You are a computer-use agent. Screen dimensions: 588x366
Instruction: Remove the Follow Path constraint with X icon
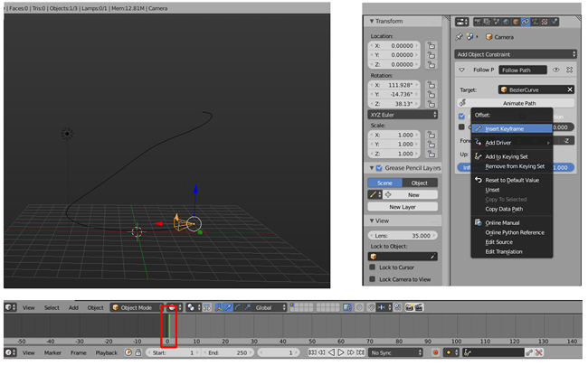coord(570,70)
